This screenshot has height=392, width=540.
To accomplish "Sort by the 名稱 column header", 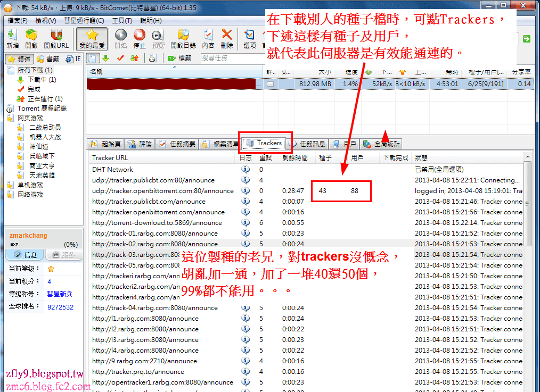I will pyautogui.click(x=174, y=71).
